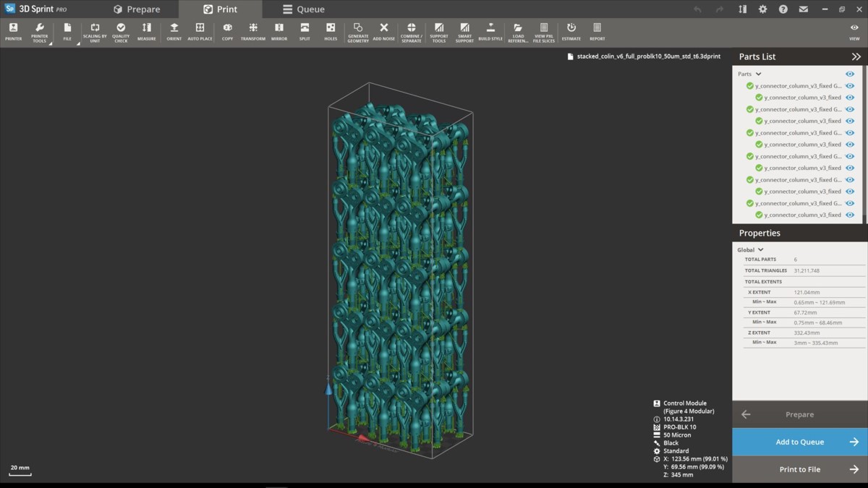868x488 pixels.
Task: Click the Redo arrow
Action: (719, 9)
